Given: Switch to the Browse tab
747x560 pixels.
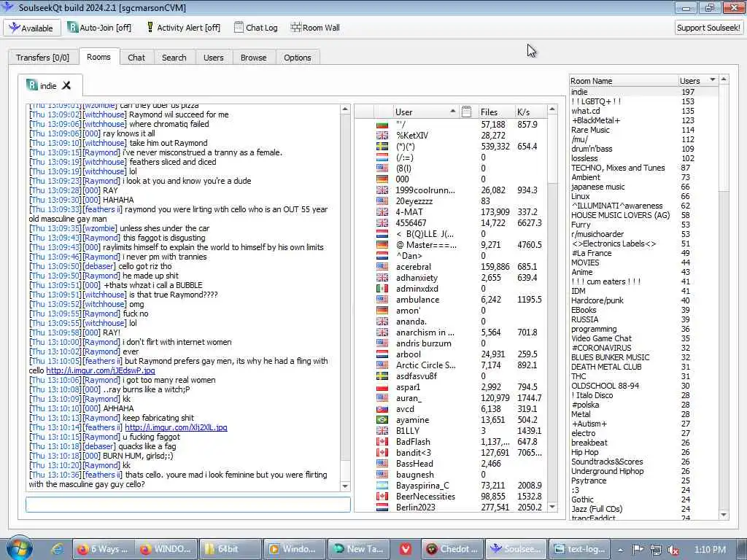Looking at the screenshot, I should click(253, 57).
